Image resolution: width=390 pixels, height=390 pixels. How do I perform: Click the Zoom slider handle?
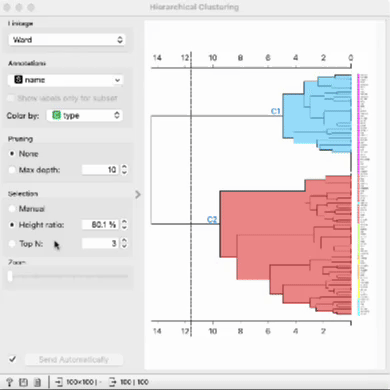[x=10, y=276]
